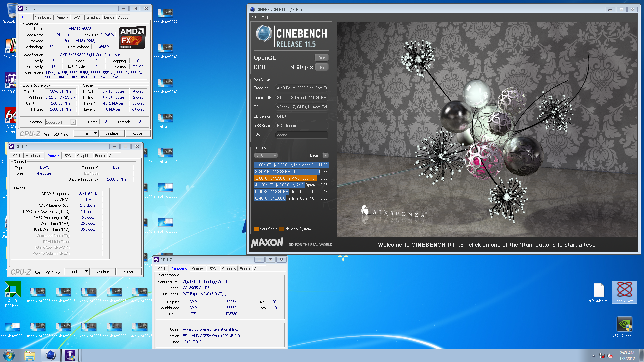The image size is (644, 362).
Task: Select the 4C/8T 2.80 GHz Core i7 ranking row
Action: click(x=291, y=198)
